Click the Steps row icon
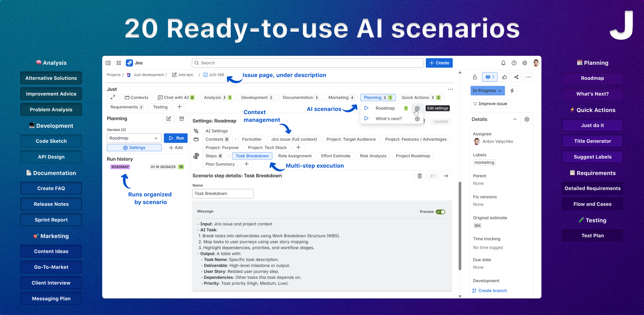The width and height of the screenshot is (644, 315). pyautogui.click(x=196, y=156)
